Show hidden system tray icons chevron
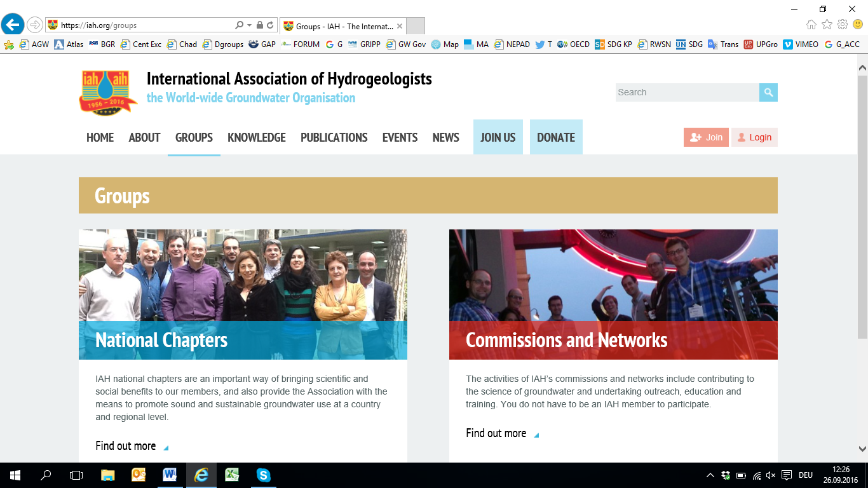Viewport: 868px width, 488px height. (x=710, y=475)
